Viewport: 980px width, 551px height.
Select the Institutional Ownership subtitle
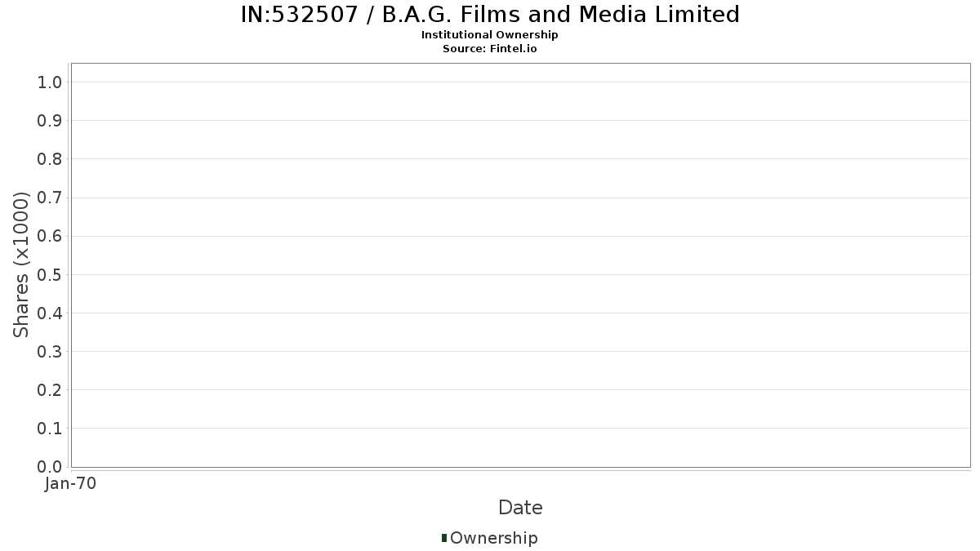490,35
